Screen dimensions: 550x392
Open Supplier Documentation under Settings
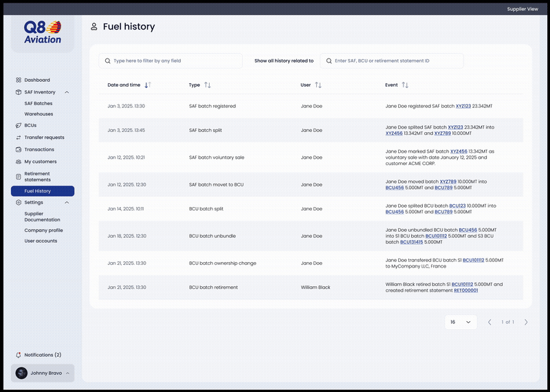(x=42, y=217)
